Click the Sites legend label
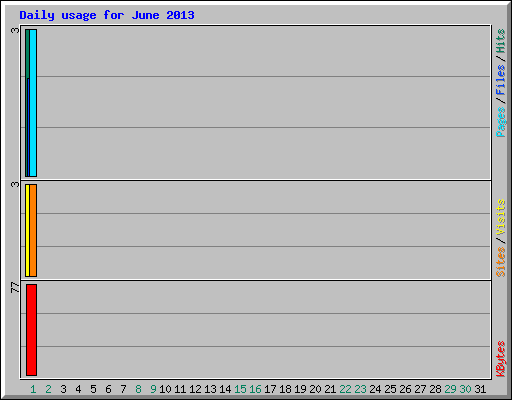 point(500,262)
